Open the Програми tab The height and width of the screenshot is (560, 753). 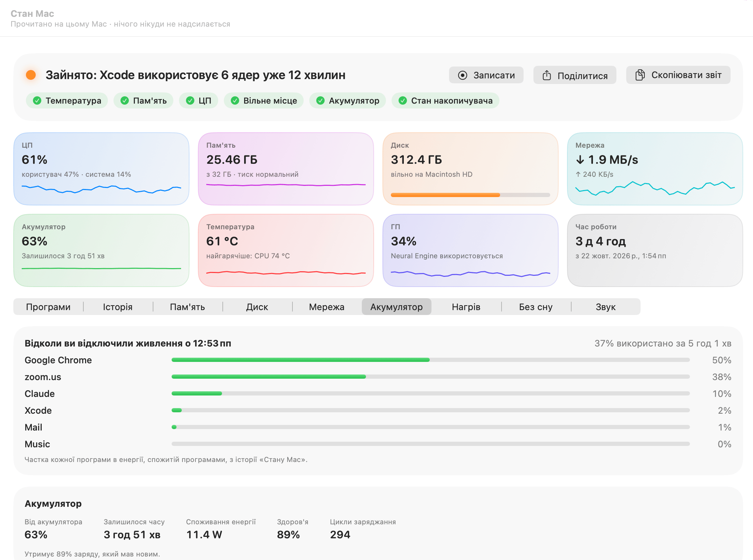pyautogui.click(x=48, y=307)
